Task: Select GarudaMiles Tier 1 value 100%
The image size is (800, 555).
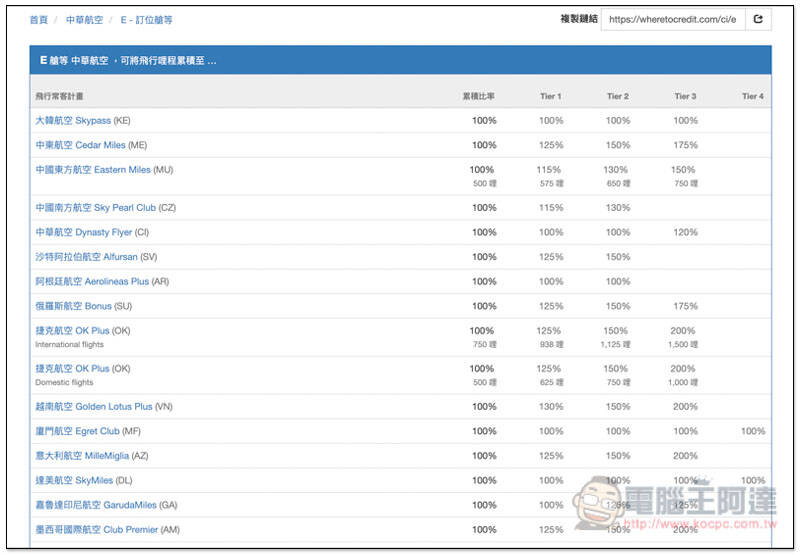Action: pyautogui.click(x=551, y=505)
